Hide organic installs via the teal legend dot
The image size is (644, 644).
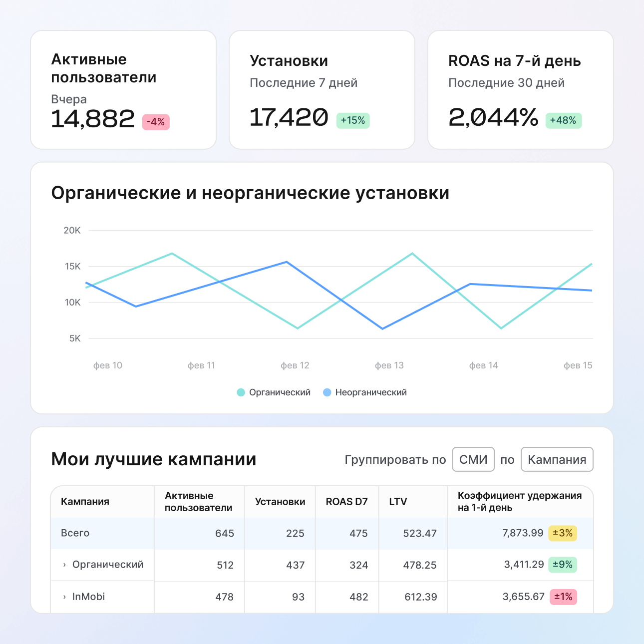tap(240, 392)
